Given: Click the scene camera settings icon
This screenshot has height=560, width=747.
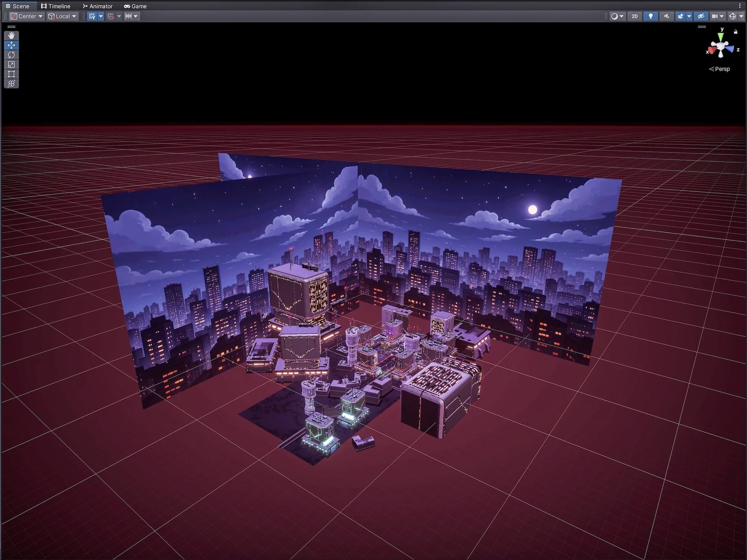Looking at the screenshot, I should click(715, 16).
